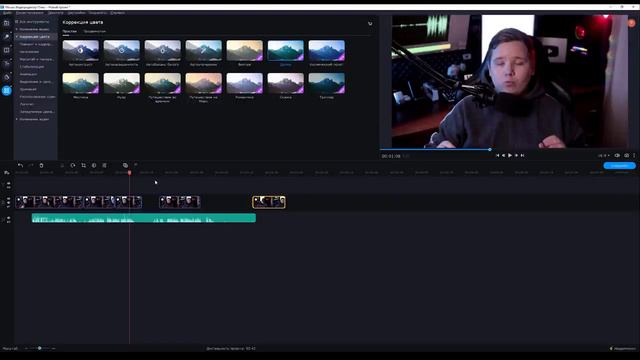Reset color correction with the panel's arrow icon
The width and height of the screenshot is (640, 360).
tap(370, 24)
